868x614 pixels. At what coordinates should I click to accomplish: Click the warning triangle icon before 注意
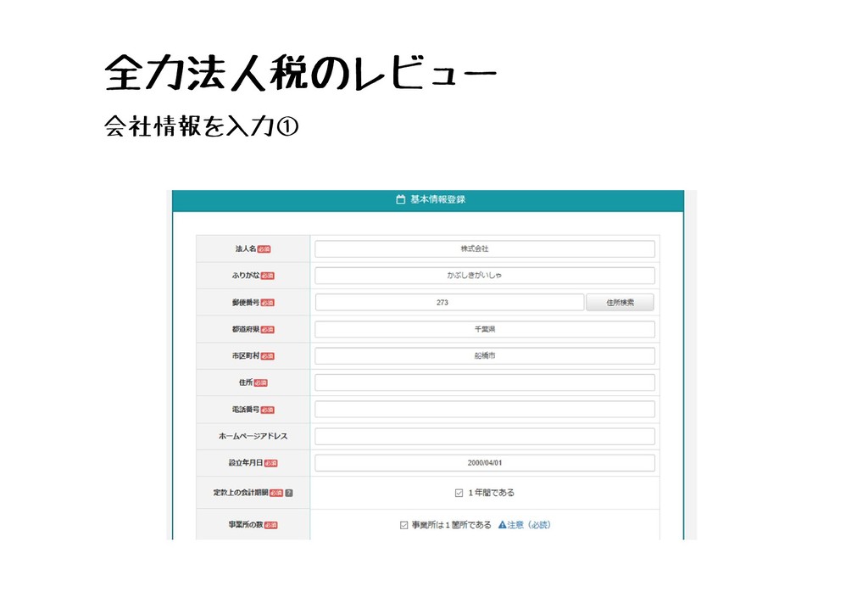502,525
